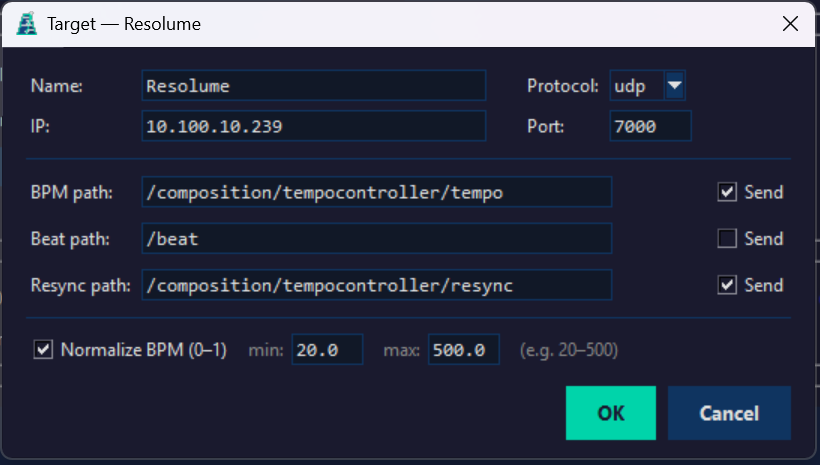820x465 pixels.
Task: Click the "Target — Resolume" window title
Action: click(124, 24)
